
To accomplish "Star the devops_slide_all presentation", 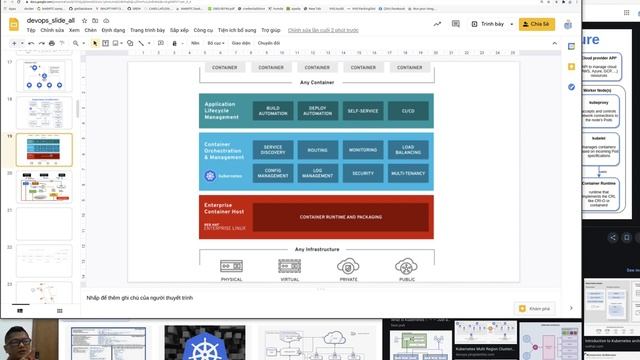I will coord(84,20).
